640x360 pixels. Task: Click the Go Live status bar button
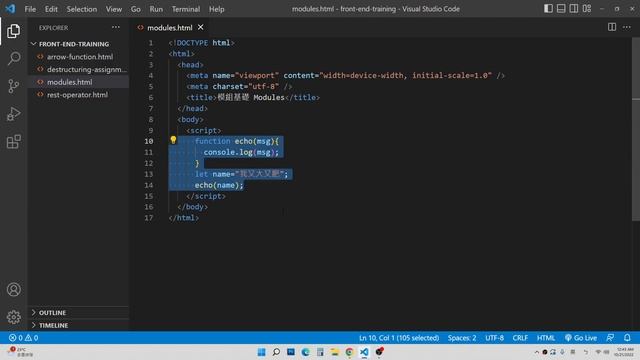click(581, 338)
